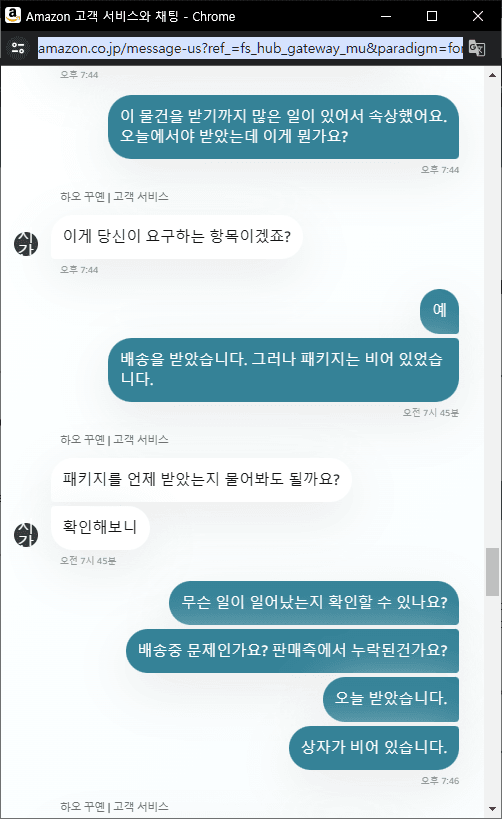The width and height of the screenshot is (502, 819).
Task: Click '패키지를 언제 받았는지 물어봐도 될까요?' message
Action: click(x=201, y=479)
